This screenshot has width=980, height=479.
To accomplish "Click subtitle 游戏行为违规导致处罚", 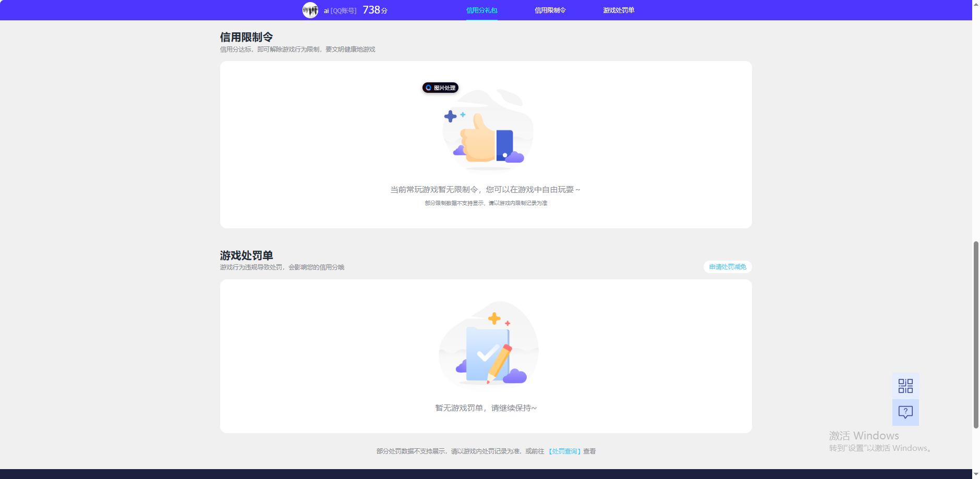I will pyautogui.click(x=282, y=267).
